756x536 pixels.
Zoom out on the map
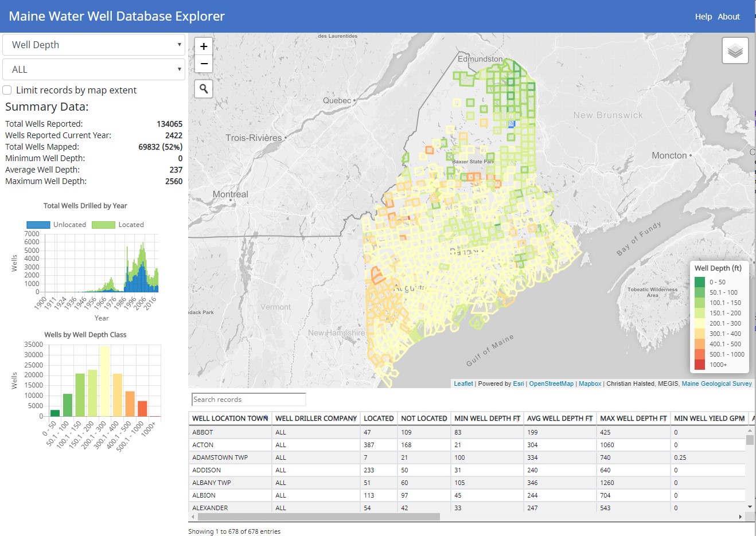tap(204, 64)
